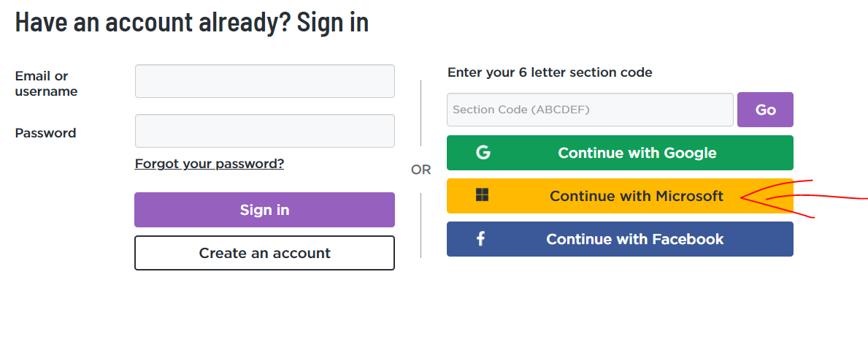The width and height of the screenshot is (868, 337).
Task: Click the Have an account already heading
Action: pos(191,22)
